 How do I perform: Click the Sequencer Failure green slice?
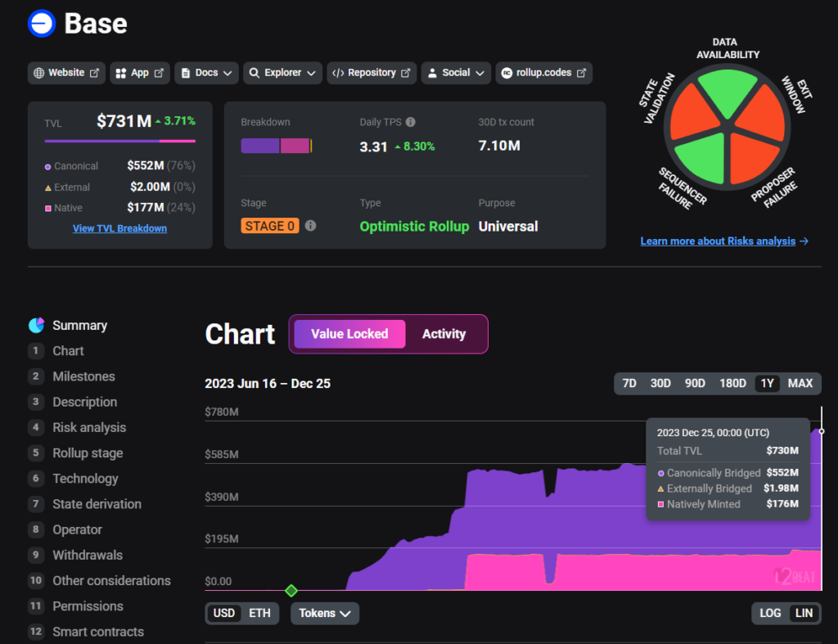click(702, 159)
